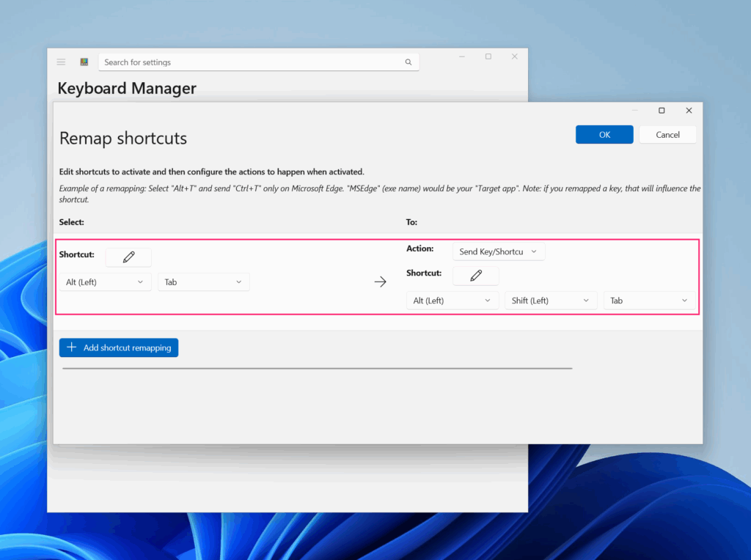Focus the Search for settings field
This screenshot has height=560, width=751.
[259, 62]
